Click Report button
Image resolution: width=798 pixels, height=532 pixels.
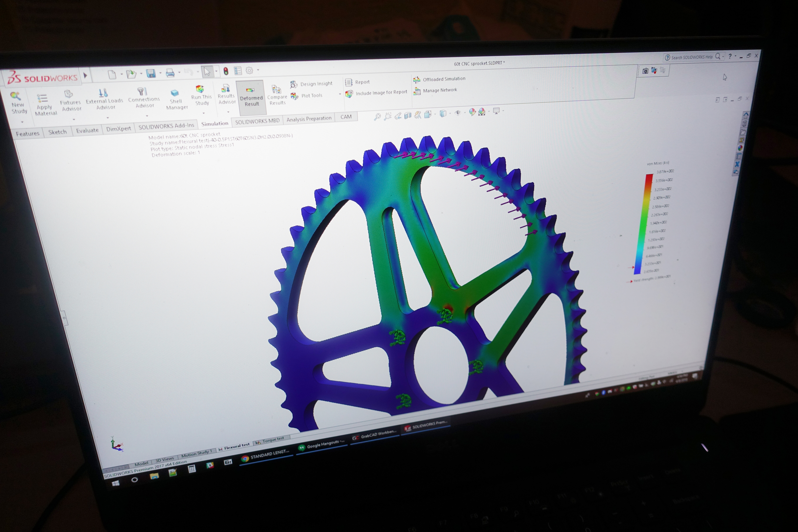[x=357, y=82]
